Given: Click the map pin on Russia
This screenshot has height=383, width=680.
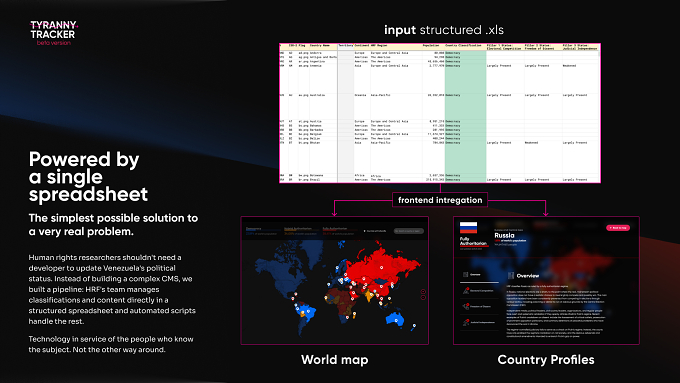Looking at the screenshot, I should pos(382,268).
